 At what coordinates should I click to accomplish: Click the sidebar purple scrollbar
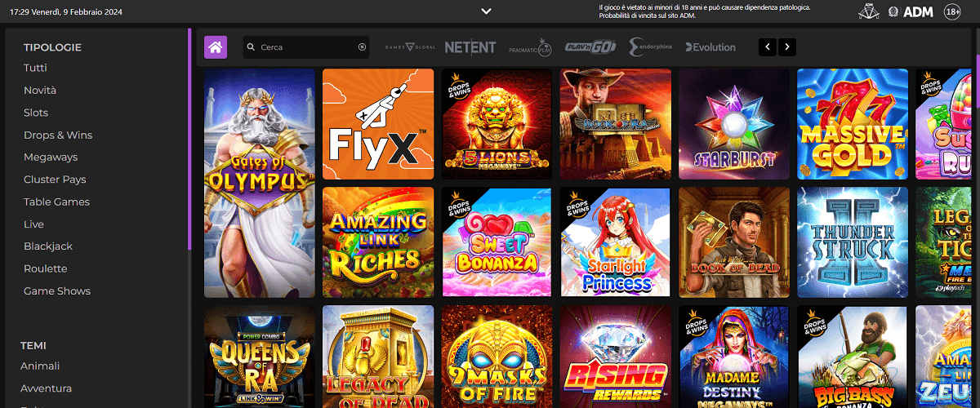point(189,139)
